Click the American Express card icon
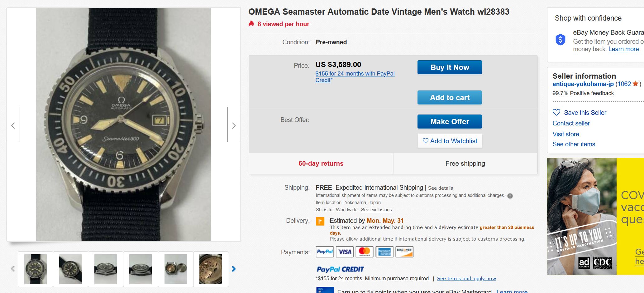 tap(384, 252)
